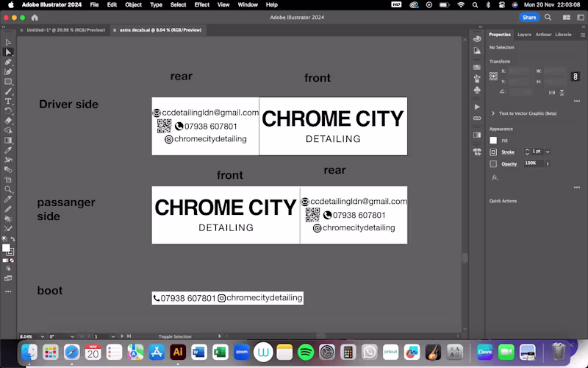Select the Pen tool
This screenshot has width=588, height=368.
pos(8,62)
